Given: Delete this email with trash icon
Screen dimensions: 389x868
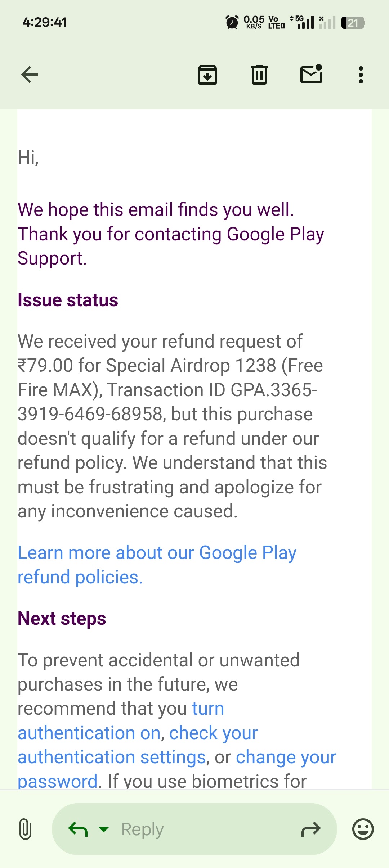Looking at the screenshot, I should coord(259,75).
